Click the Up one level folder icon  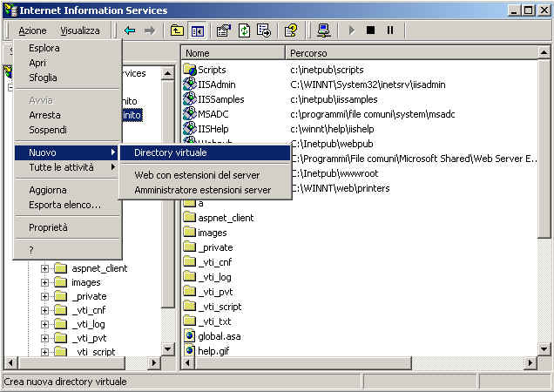(x=177, y=30)
